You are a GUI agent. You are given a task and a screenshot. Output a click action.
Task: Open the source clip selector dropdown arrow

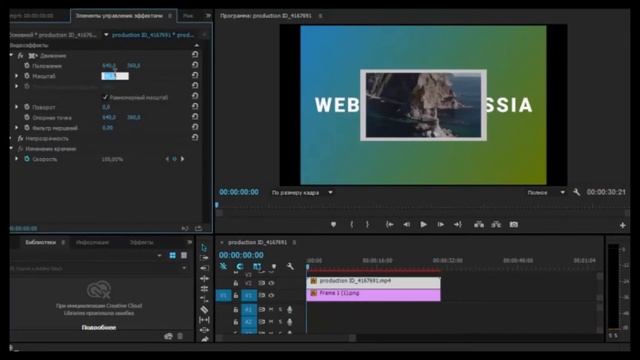point(106,35)
